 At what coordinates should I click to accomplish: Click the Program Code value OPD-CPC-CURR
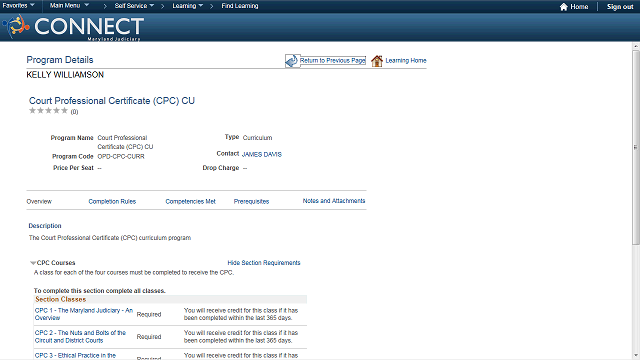coord(121,156)
